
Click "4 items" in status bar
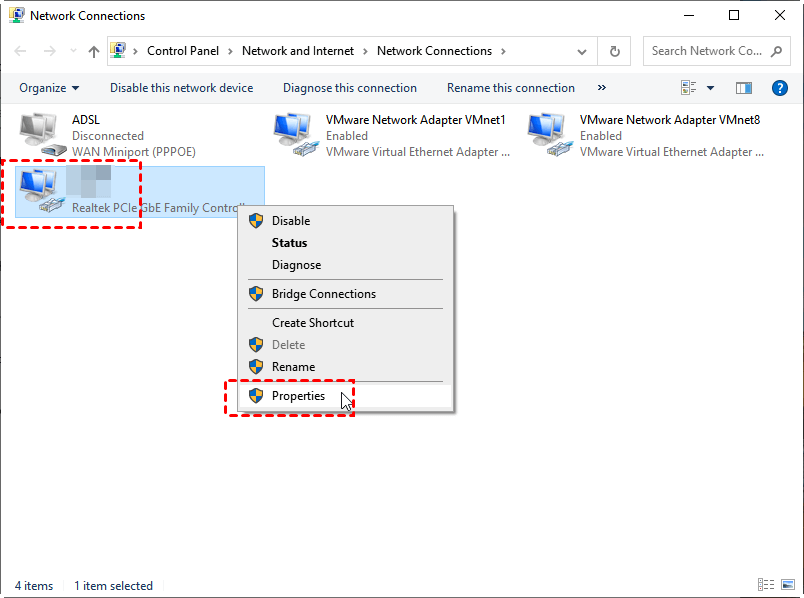[34, 586]
